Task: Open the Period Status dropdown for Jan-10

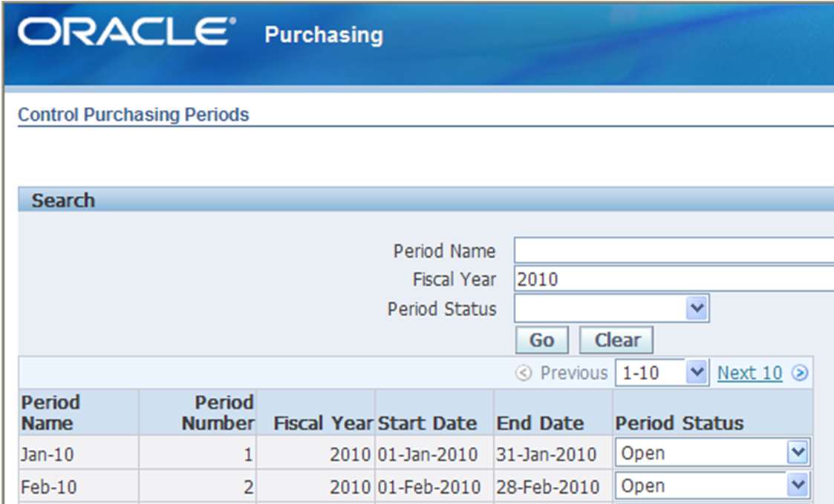Action: (797, 453)
